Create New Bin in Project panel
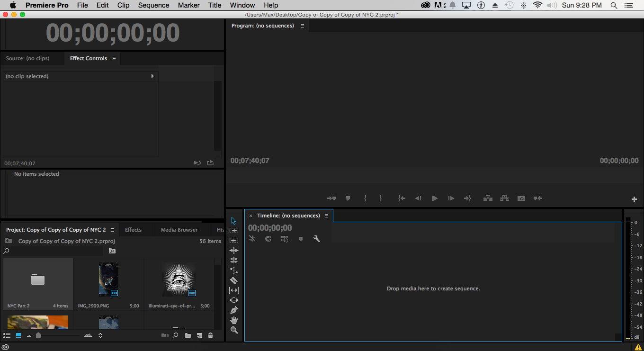This screenshot has width=644, height=351. [188, 335]
